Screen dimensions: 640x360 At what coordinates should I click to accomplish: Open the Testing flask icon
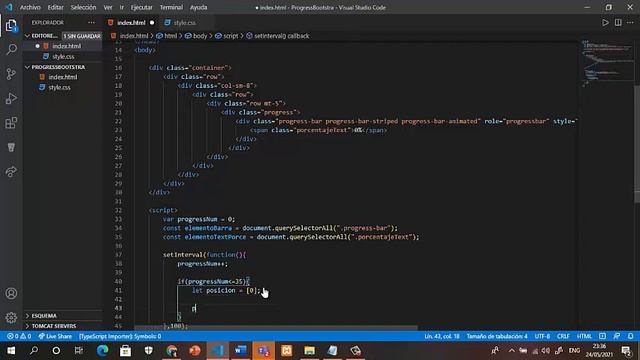(x=11, y=147)
